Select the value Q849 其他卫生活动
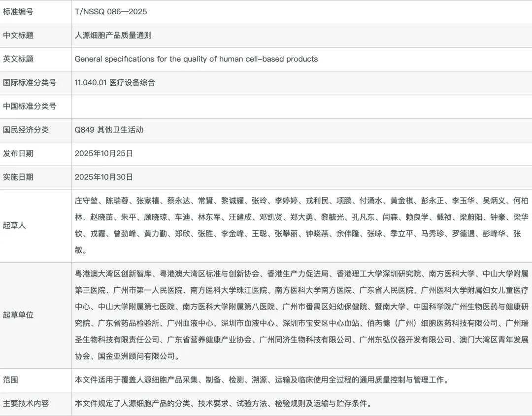 pos(109,130)
